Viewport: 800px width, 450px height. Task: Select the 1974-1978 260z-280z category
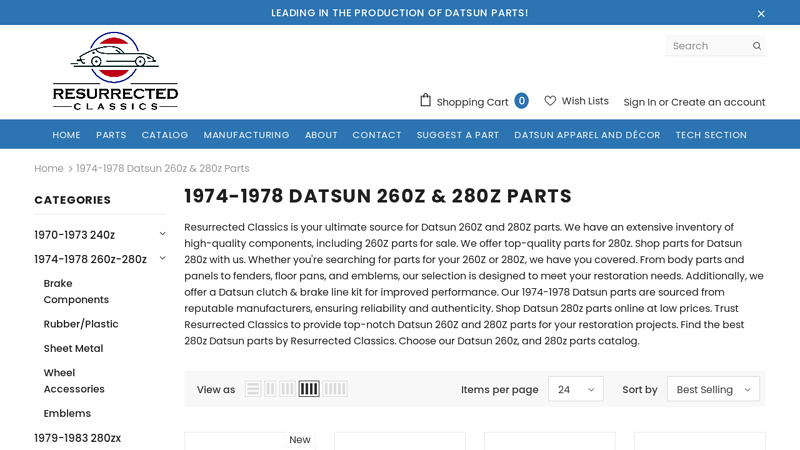(x=90, y=259)
